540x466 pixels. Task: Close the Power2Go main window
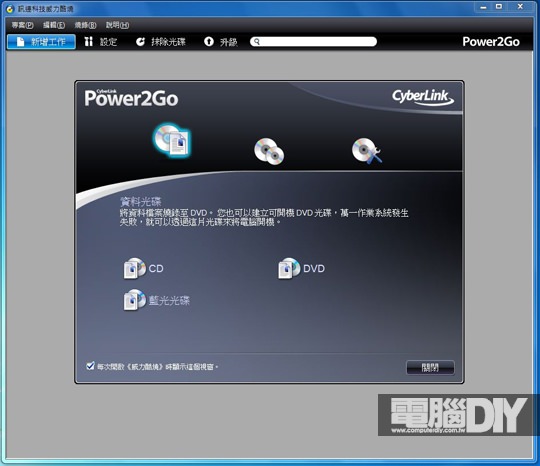pyautogui.click(x=520, y=7)
